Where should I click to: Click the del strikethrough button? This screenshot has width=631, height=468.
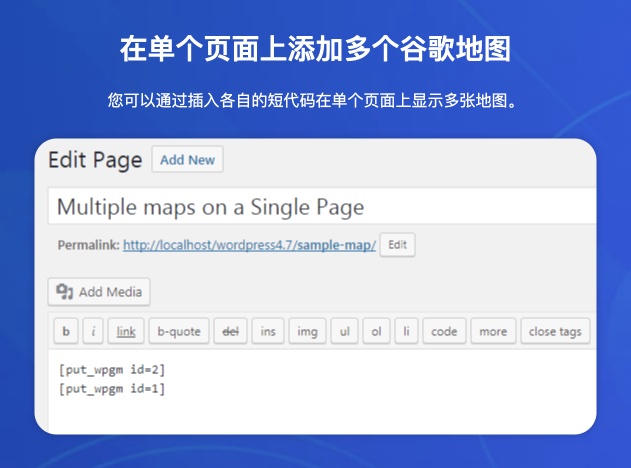pyautogui.click(x=230, y=331)
